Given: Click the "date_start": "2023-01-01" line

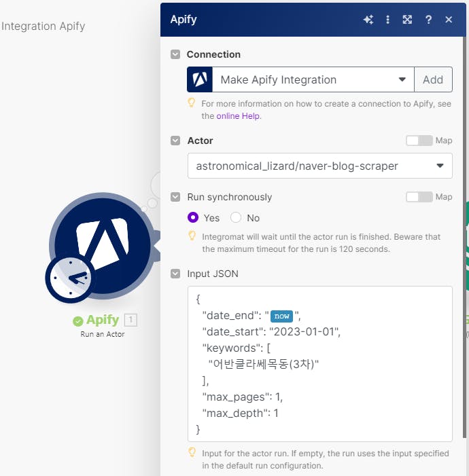Looking at the screenshot, I should [x=271, y=331].
